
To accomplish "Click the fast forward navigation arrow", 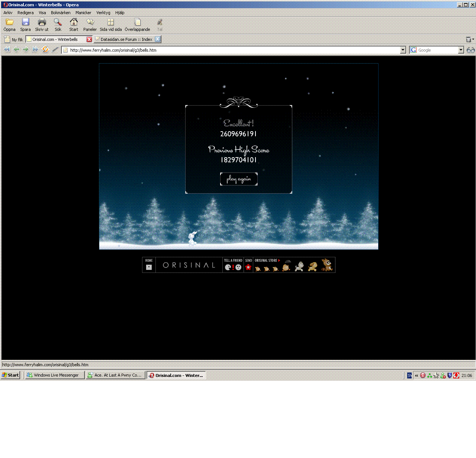I will [35, 50].
